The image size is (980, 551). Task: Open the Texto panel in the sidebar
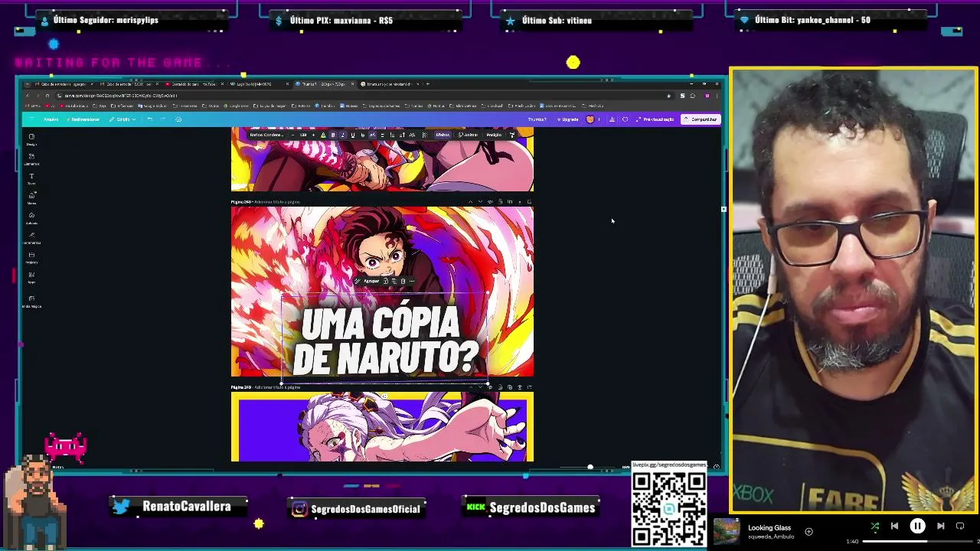tap(31, 178)
